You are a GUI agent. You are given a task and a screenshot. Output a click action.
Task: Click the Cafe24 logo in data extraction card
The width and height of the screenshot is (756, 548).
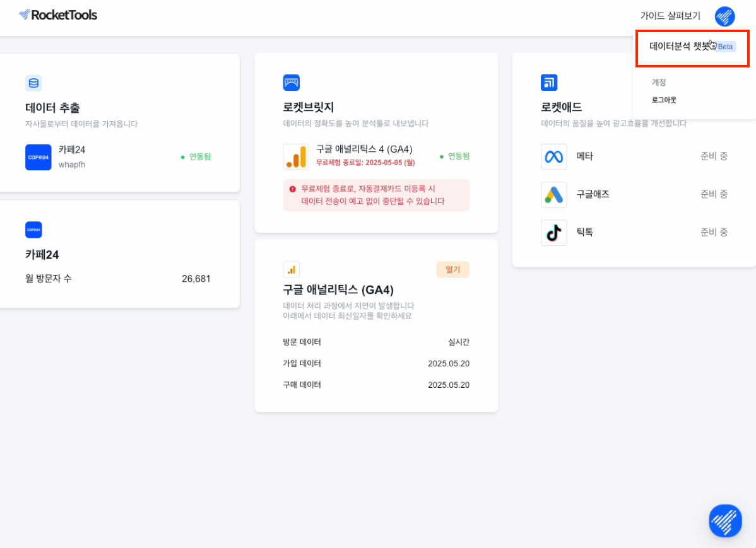point(38,157)
